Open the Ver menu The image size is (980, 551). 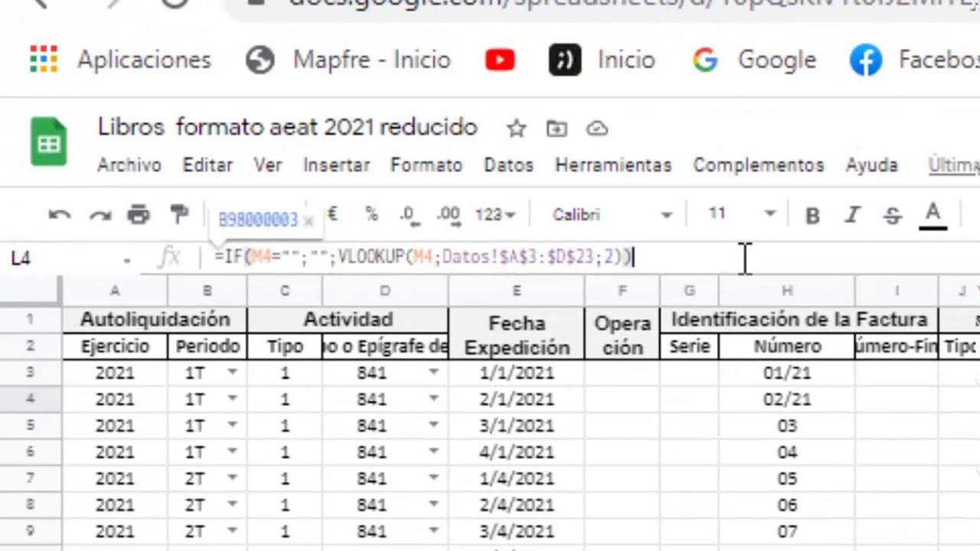pyautogui.click(x=268, y=165)
